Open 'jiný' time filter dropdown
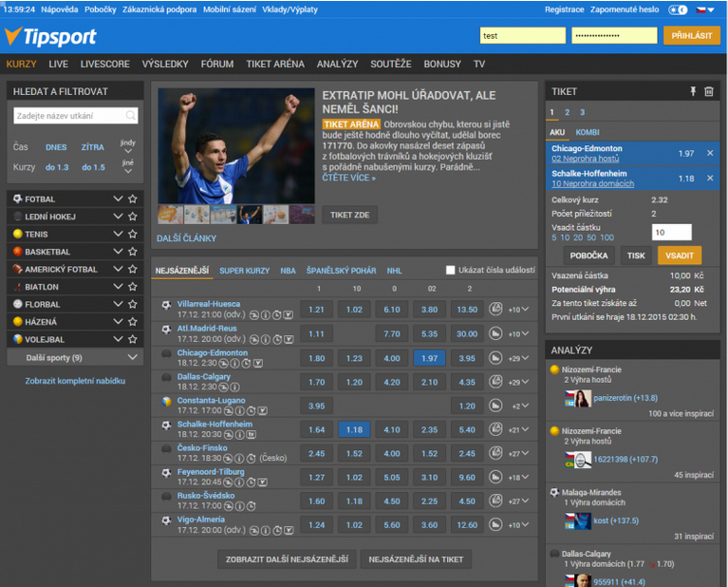This screenshot has width=728, height=587. point(128,146)
